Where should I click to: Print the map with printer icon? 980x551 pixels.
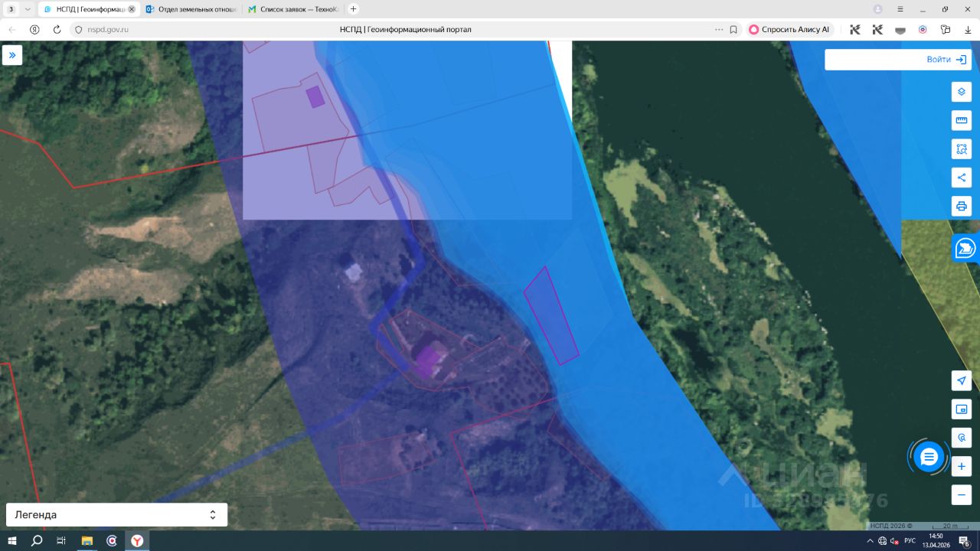pos(962,206)
